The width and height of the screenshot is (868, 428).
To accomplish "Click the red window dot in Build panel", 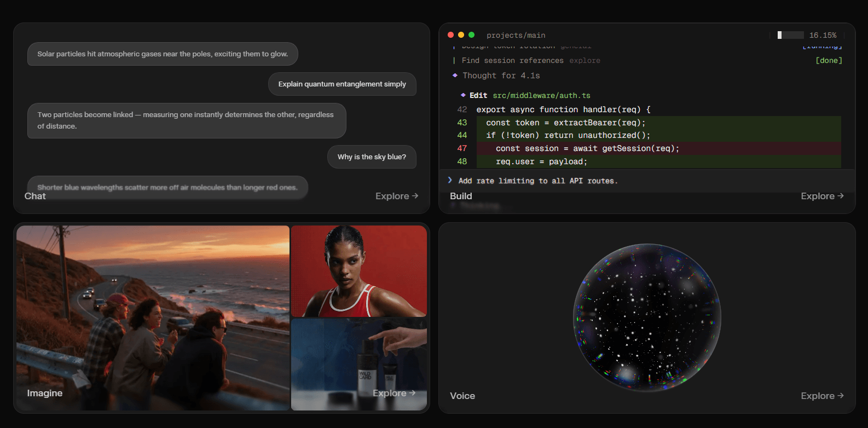I will [450, 34].
